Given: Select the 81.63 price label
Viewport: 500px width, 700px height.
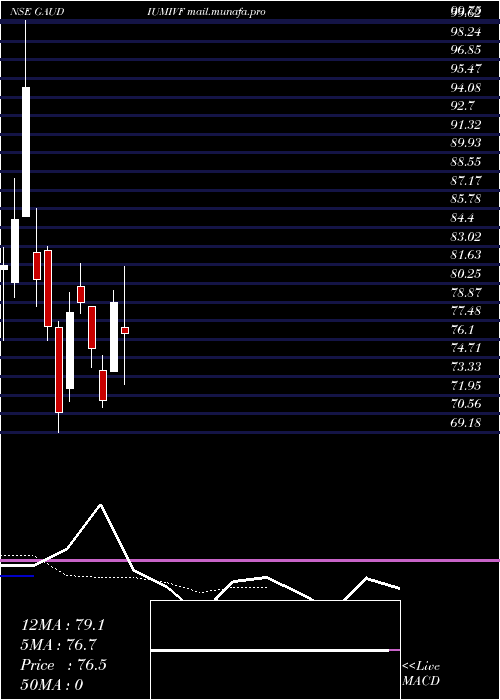Looking at the screenshot, I should click(x=466, y=255).
